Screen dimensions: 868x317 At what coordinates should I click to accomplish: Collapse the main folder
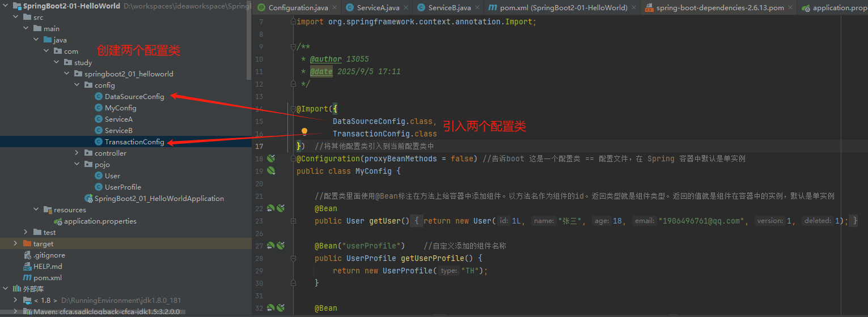pyautogui.click(x=26, y=28)
